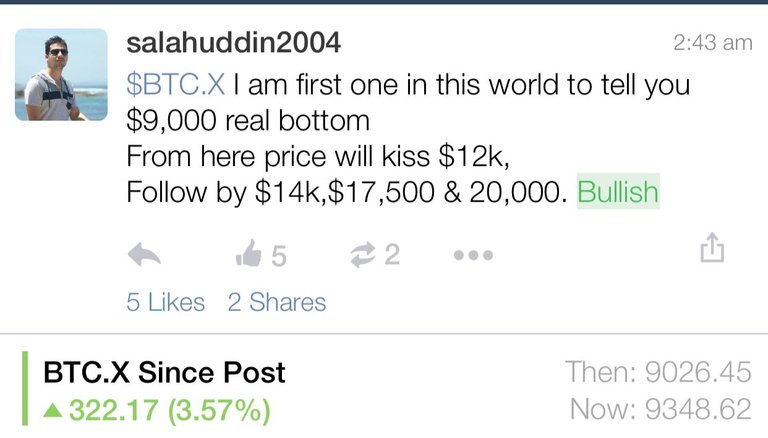Tap the 2:43 am timestamp
The width and height of the screenshot is (768, 438).
tap(713, 43)
